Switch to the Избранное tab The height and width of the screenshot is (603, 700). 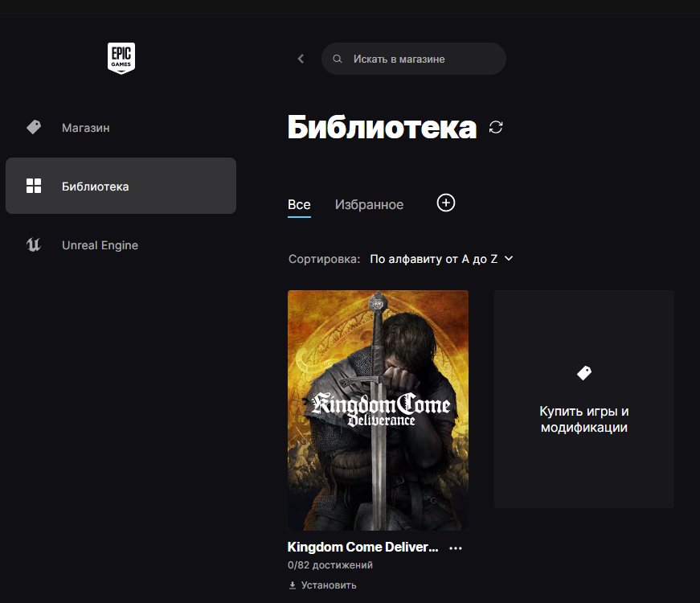(369, 205)
